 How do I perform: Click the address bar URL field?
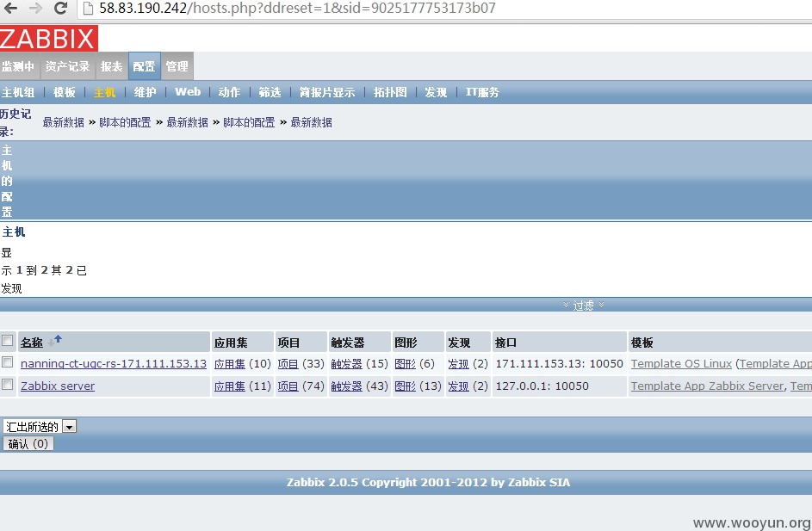(445, 9)
